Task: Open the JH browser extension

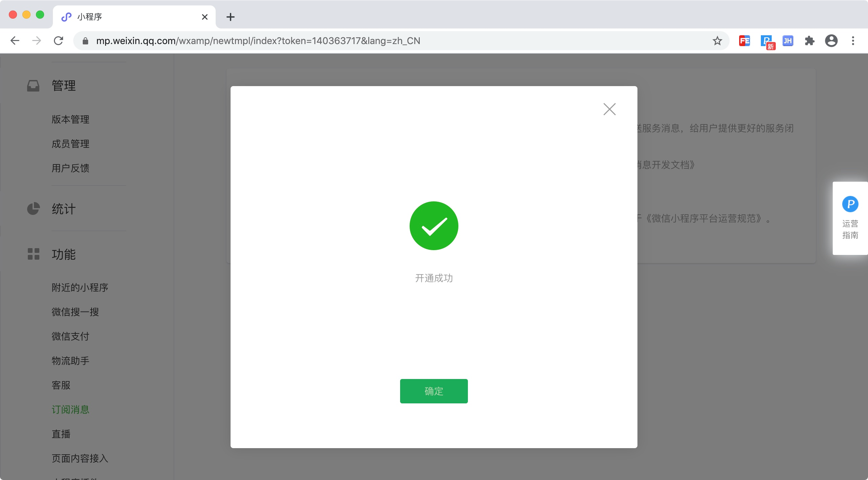Action: coord(788,41)
